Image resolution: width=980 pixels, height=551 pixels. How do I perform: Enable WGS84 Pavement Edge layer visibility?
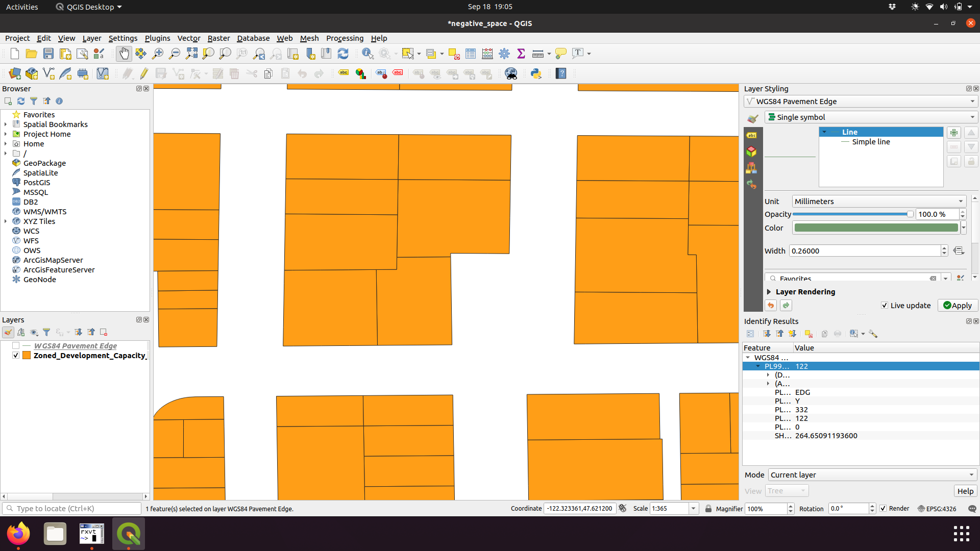click(x=16, y=346)
